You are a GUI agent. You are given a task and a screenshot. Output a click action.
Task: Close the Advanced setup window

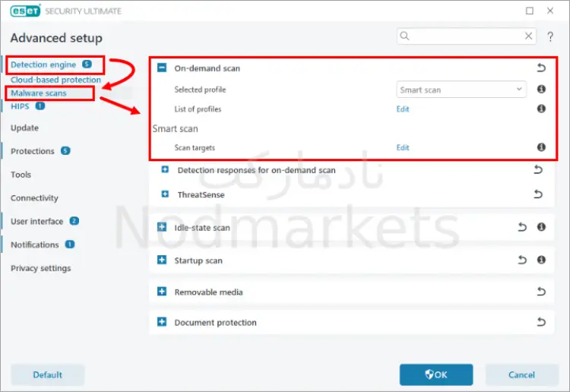[550, 11]
